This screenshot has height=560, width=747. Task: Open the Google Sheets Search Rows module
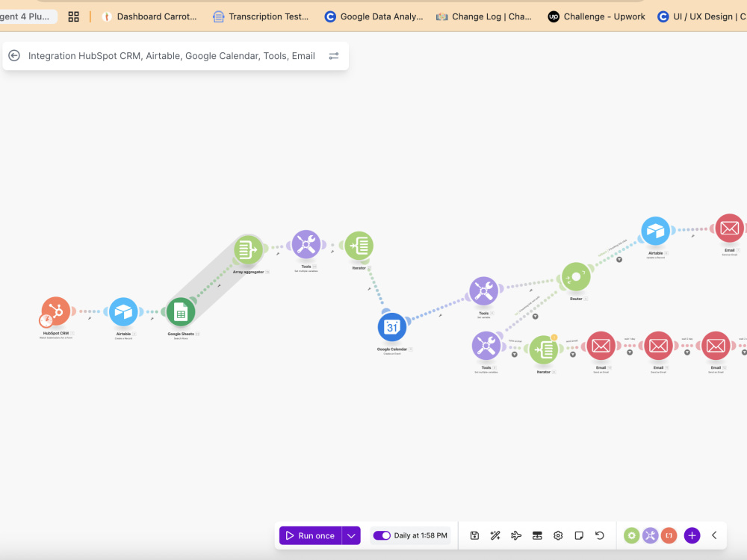(x=181, y=312)
